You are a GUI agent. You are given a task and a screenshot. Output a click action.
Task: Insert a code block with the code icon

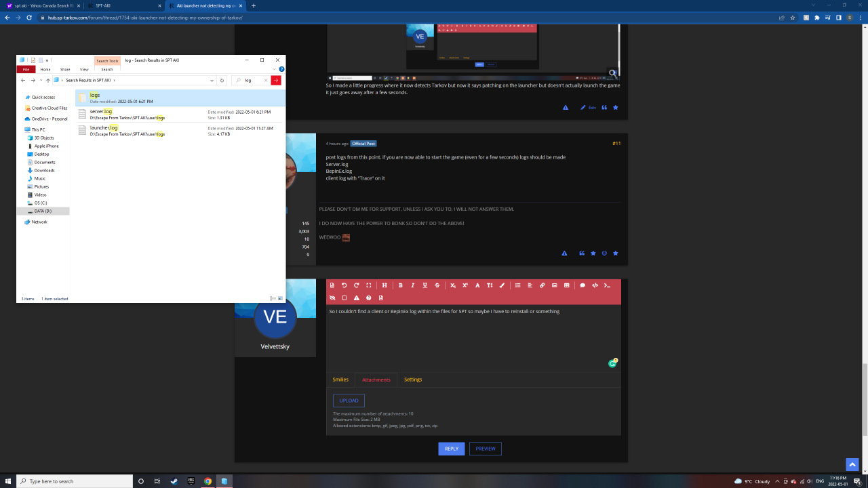(595, 285)
